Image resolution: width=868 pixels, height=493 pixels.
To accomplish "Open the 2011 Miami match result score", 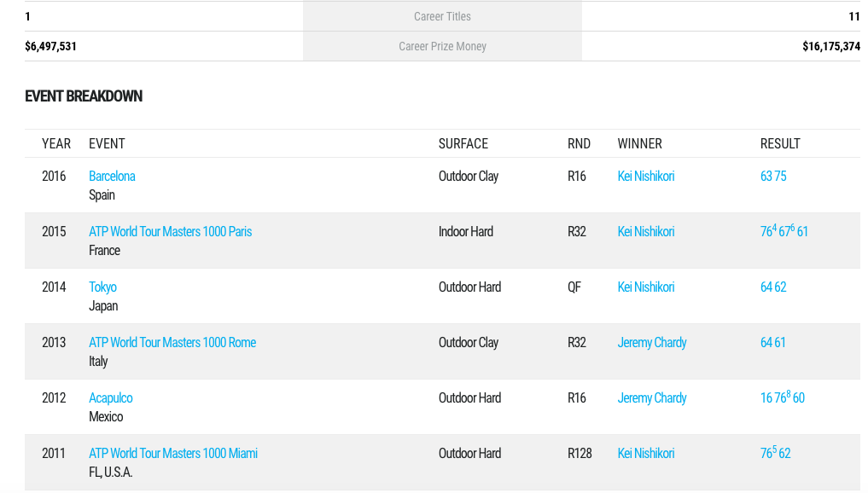I will pyautogui.click(x=775, y=452).
